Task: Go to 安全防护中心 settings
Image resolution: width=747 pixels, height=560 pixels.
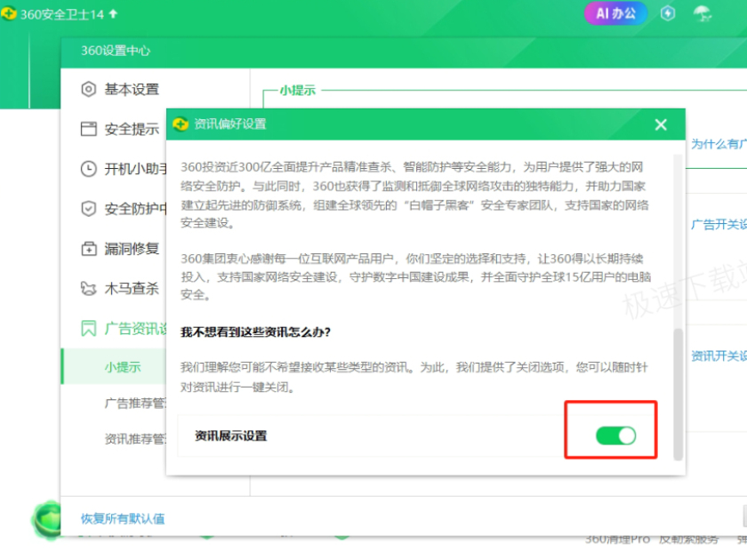Action: (136, 209)
